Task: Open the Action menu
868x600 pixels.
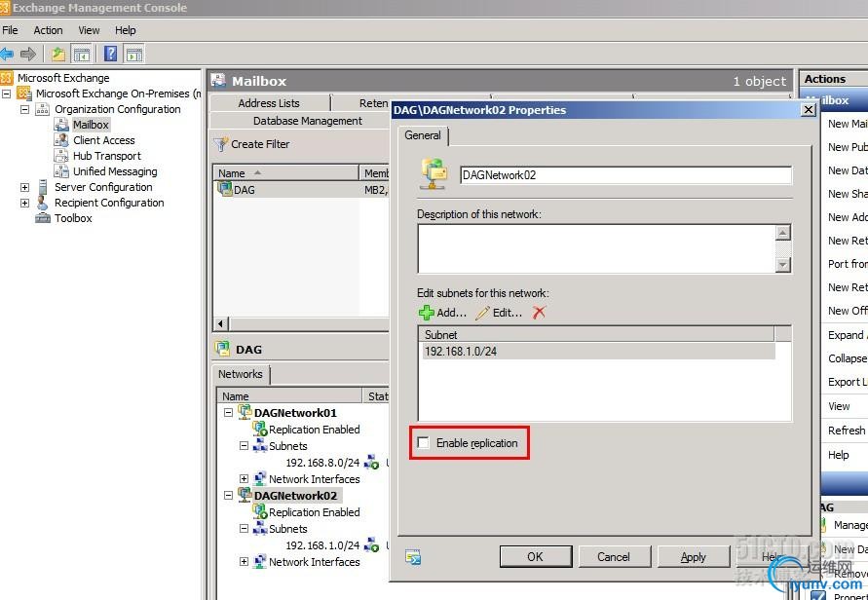Action: tap(48, 30)
